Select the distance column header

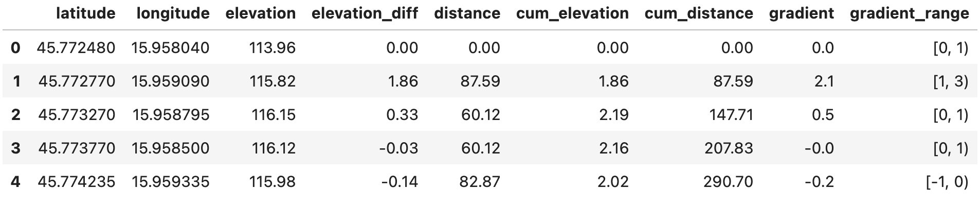point(467,13)
